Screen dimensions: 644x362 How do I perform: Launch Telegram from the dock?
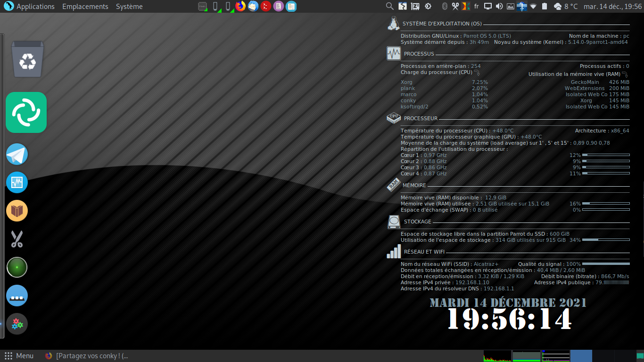click(x=17, y=154)
